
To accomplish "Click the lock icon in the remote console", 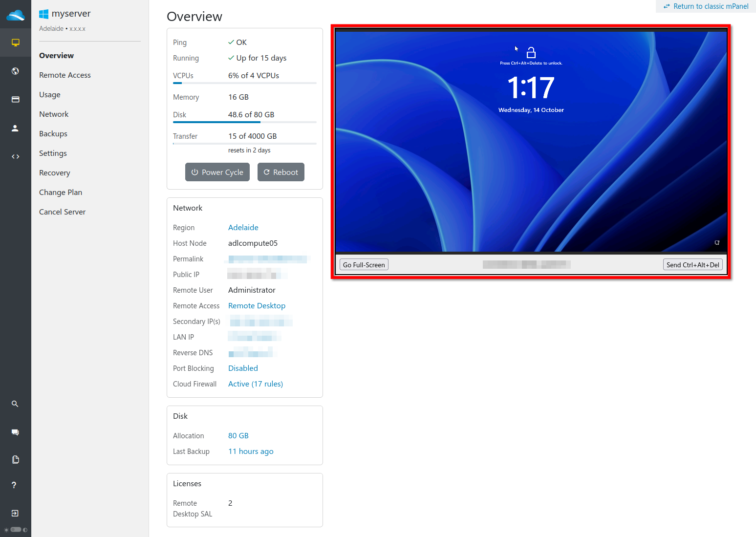I will (x=531, y=52).
